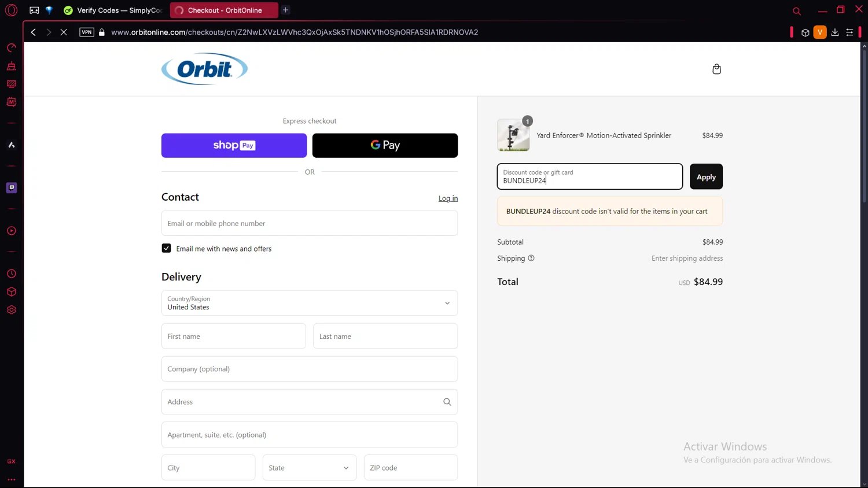Click 'Enter shipping address' text

[687, 258]
